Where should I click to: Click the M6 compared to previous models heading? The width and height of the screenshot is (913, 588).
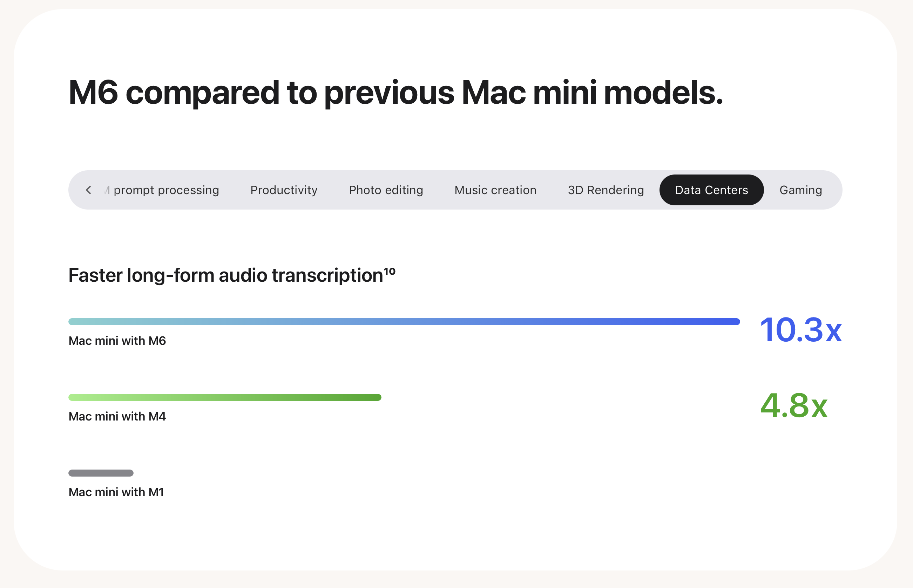[x=395, y=92]
